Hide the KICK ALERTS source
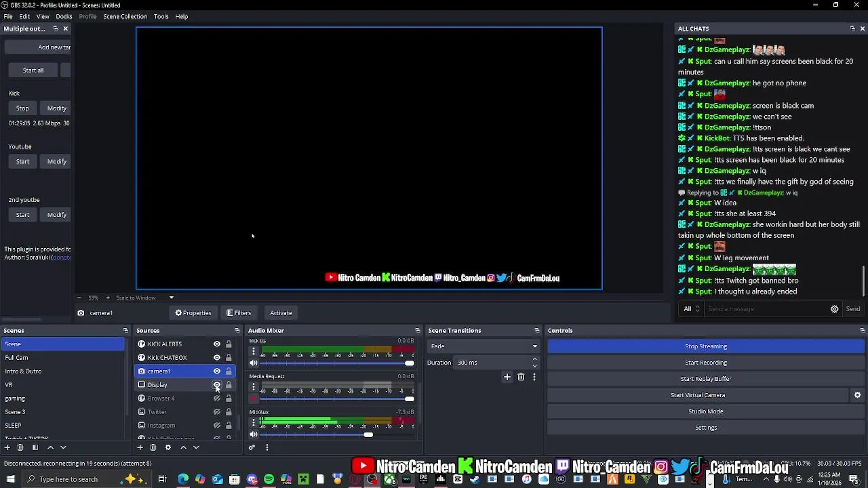Viewport: 868px width, 488px height. coord(217,344)
